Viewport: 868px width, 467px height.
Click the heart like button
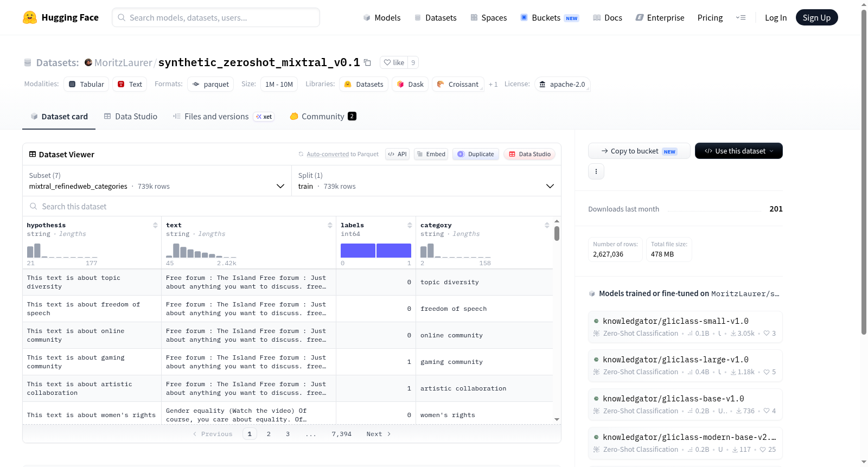tap(394, 62)
